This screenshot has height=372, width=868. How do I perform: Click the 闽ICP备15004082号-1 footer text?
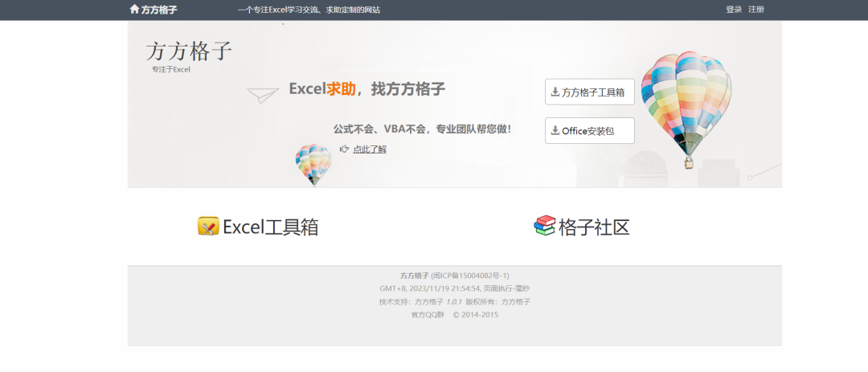point(470,275)
